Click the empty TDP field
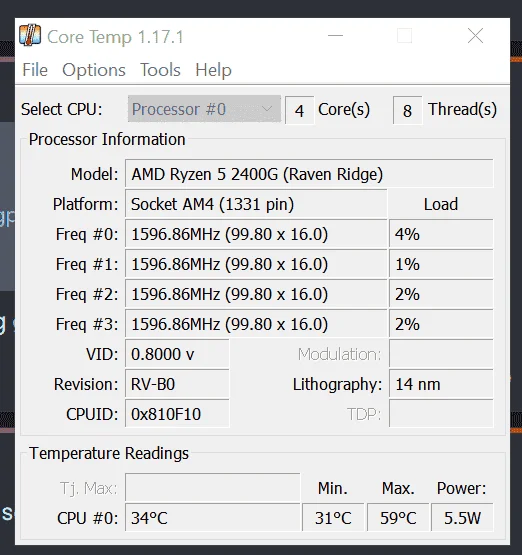This screenshot has width=522, height=555. 441,414
